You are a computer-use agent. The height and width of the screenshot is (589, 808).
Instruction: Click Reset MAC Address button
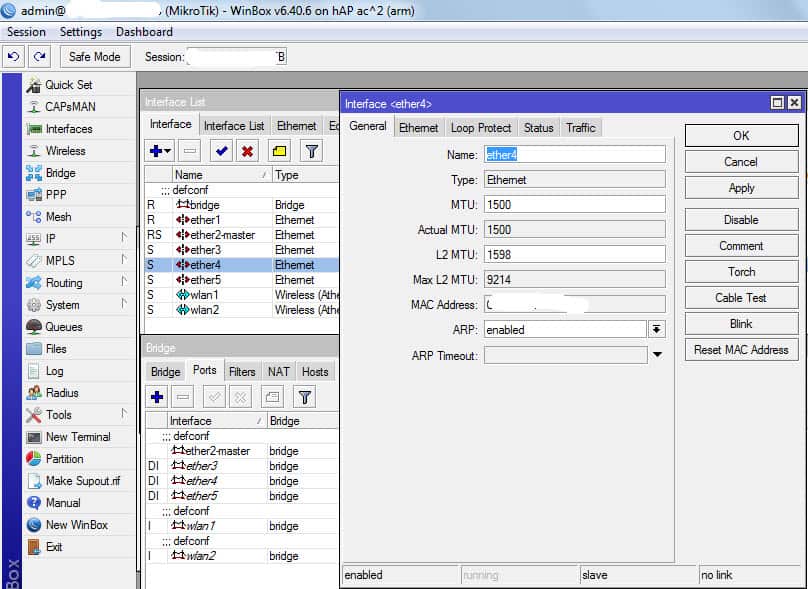tap(742, 350)
